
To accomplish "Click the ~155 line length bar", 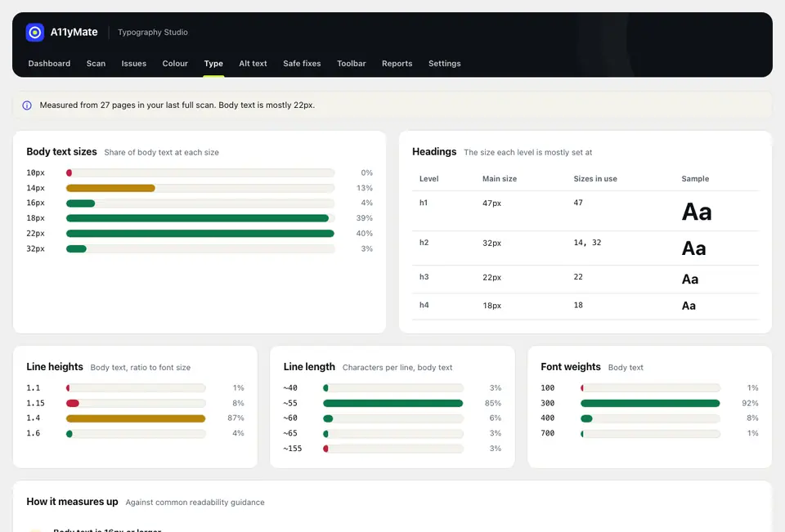I will click(393, 449).
